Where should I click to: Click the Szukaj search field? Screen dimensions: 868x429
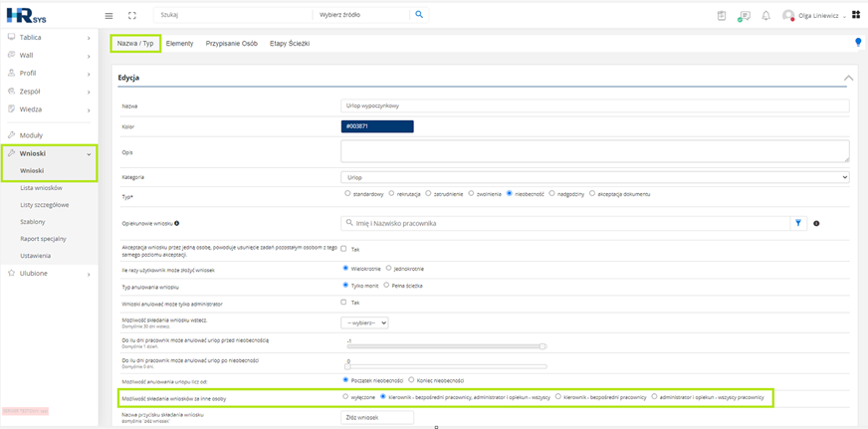pos(233,15)
